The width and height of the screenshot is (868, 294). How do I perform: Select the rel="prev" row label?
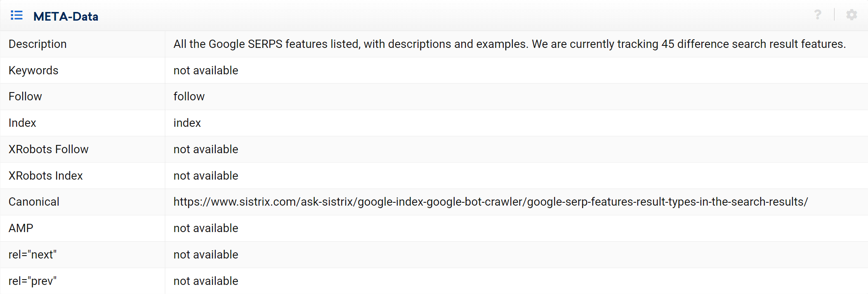(33, 281)
